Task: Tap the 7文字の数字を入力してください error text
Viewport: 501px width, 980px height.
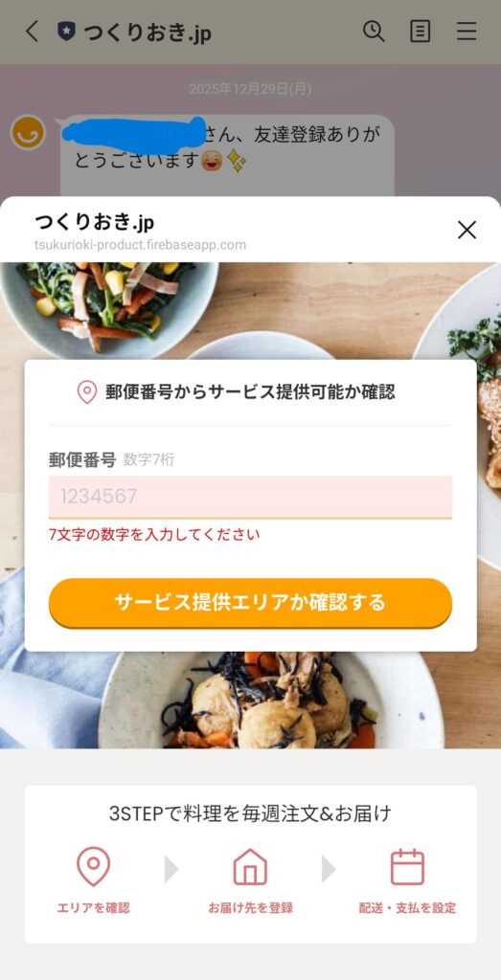Action: pos(154,535)
